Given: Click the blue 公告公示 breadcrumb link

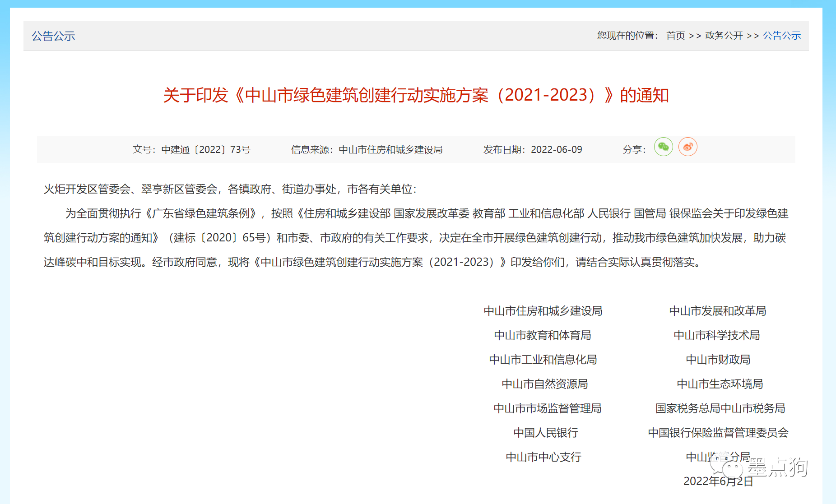Looking at the screenshot, I should pos(781,36).
